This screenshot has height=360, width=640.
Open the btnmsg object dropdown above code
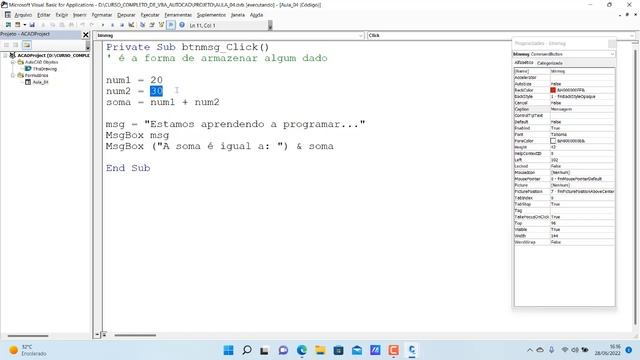pos(360,36)
